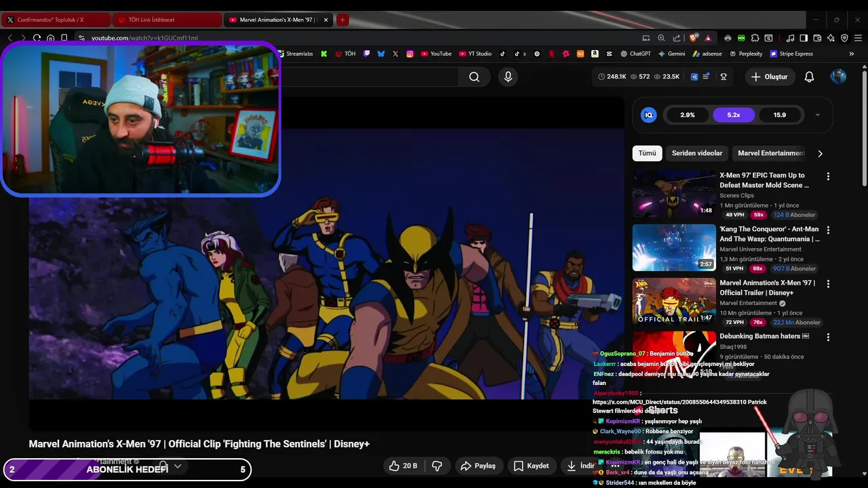
Task: Click the İndir download button
Action: [x=581, y=466]
